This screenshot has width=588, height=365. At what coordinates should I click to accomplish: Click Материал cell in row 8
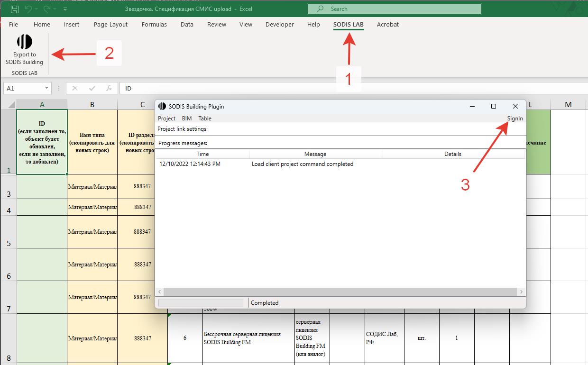click(92, 338)
